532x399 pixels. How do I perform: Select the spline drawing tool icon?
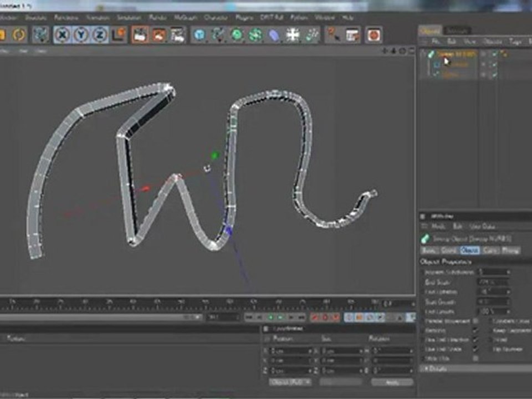(x=218, y=34)
